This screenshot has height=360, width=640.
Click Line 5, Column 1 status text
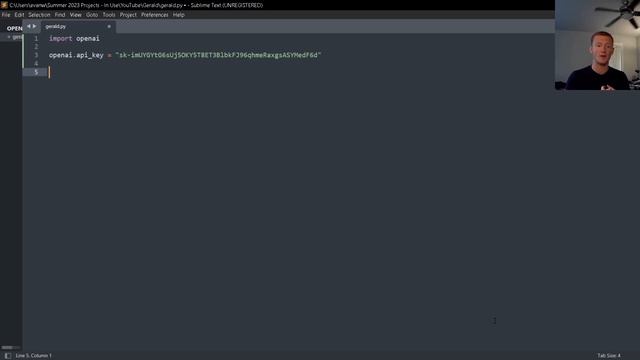click(x=33, y=356)
